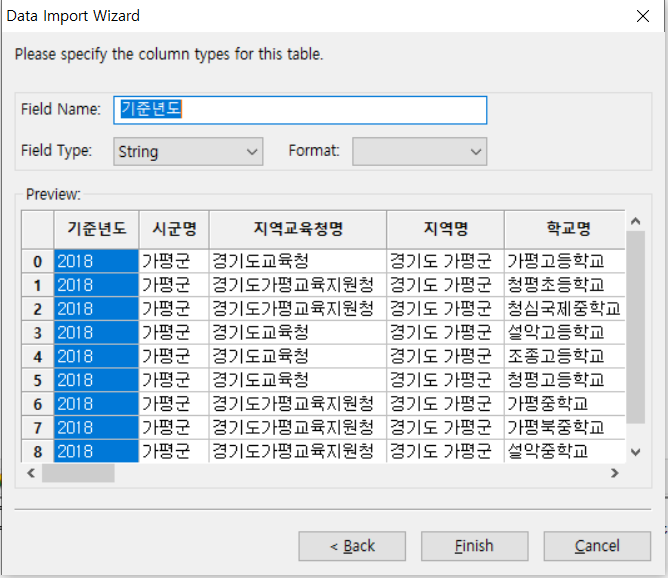Click the preview scroll right arrow

614,473
